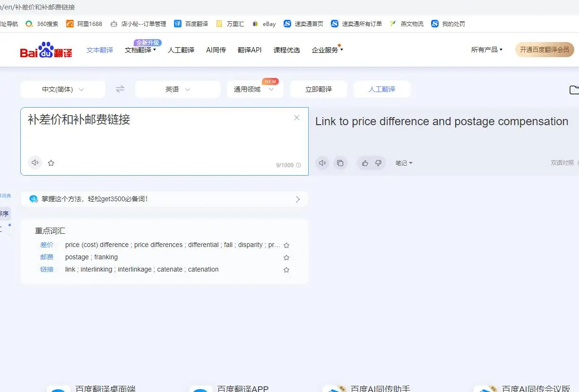Click 人工翻译 button beside 立即翻译
This screenshot has height=392, width=579.
tap(382, 89)
